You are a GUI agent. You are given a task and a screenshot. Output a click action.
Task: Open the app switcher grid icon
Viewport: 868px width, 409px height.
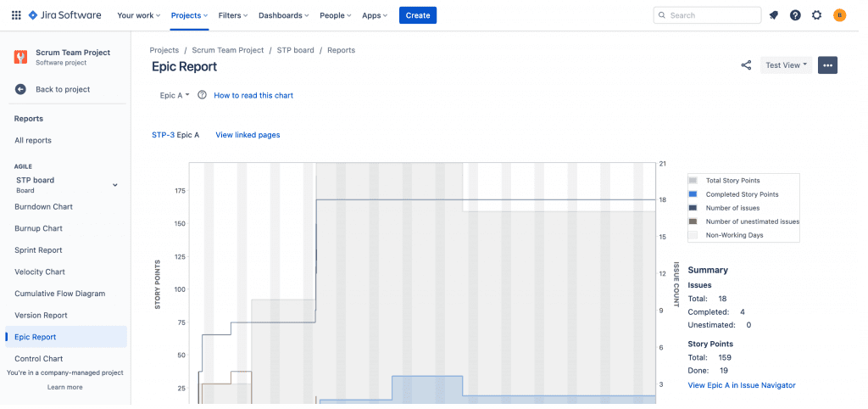15,15
